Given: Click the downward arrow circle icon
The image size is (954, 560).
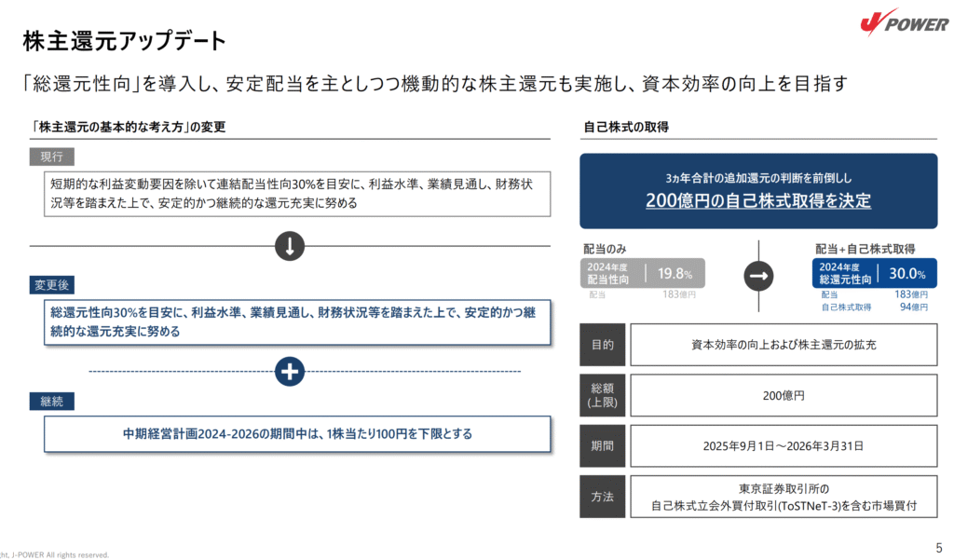Looking at the screenshot, I should [x=290, y=246].
